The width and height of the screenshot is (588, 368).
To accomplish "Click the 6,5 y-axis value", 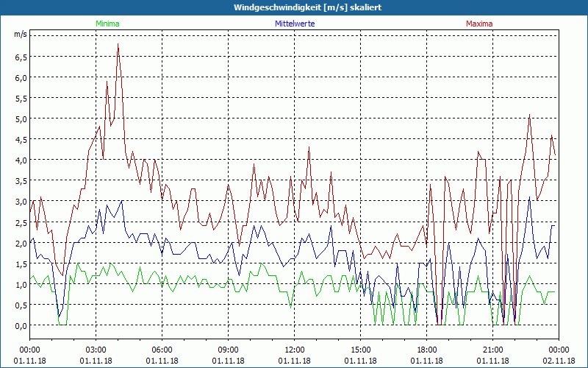I will tap(21, 57).
